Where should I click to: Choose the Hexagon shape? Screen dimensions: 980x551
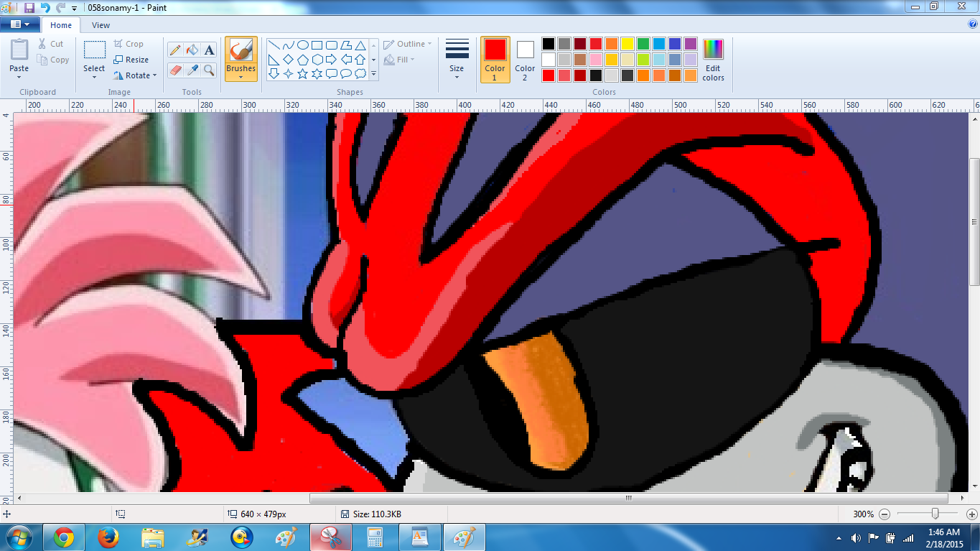(317, 59)
